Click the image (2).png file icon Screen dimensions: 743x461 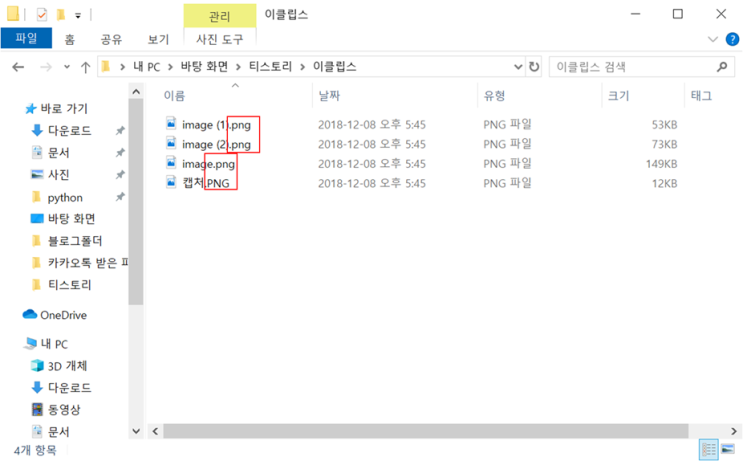coord(171,143)
